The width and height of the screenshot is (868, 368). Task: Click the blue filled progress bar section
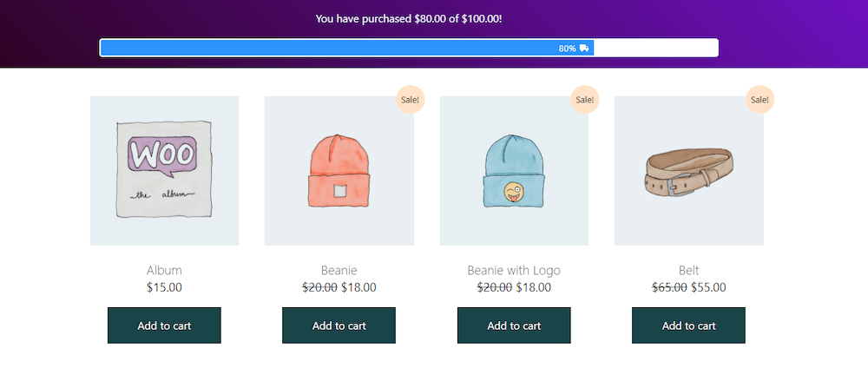347,48
